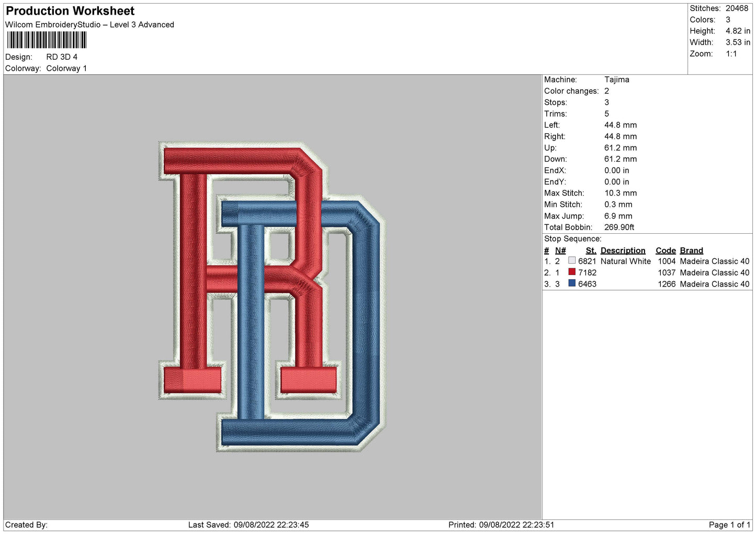Click the stitch count 6821 cell
Image resolution: width=756 pixels, height=534 pixels.
pyautogui.click(x=587, y=261)
